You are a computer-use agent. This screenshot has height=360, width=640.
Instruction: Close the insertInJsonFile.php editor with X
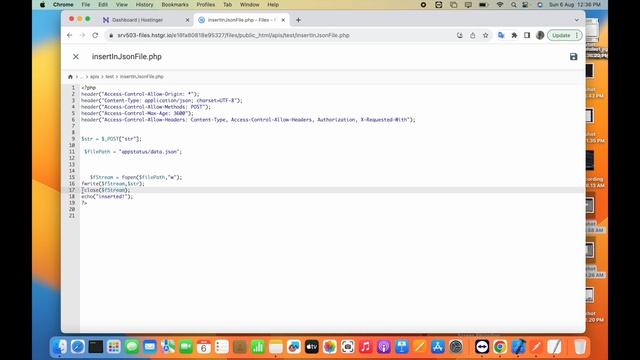76,57
